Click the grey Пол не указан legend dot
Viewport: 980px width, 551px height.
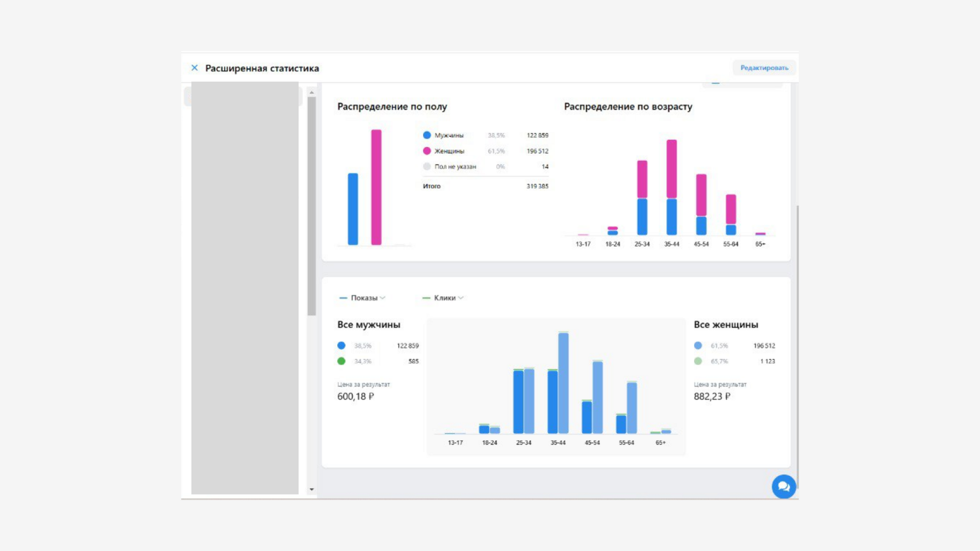pos(427,167)
